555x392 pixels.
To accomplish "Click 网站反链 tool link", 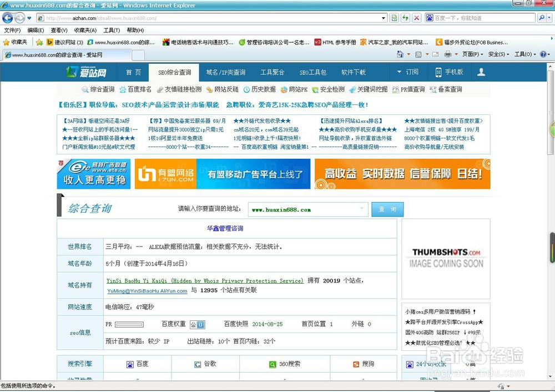I will (x=223, y=89).
